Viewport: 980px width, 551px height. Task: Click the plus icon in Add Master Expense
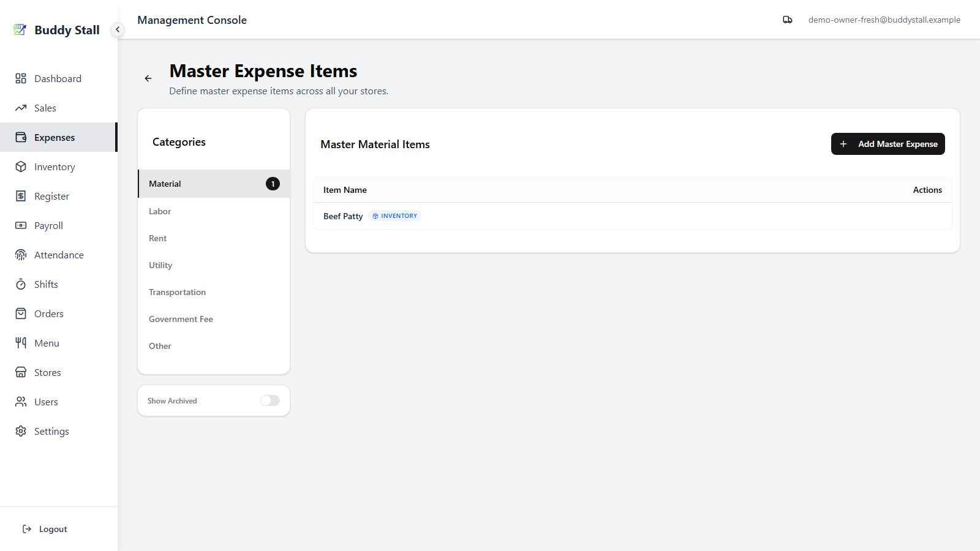tap(843, 144)
